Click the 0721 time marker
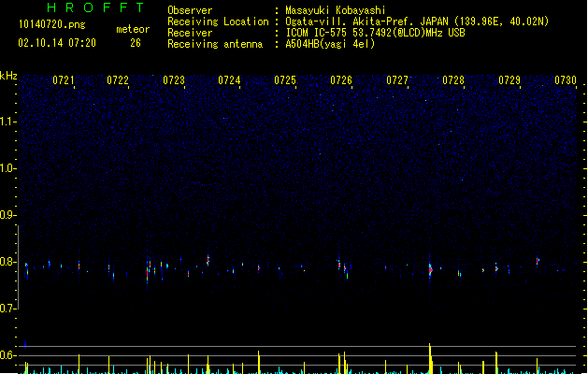The width and height of the screenshot is (588, 374). pyautogui.click(x=64, y=80)
